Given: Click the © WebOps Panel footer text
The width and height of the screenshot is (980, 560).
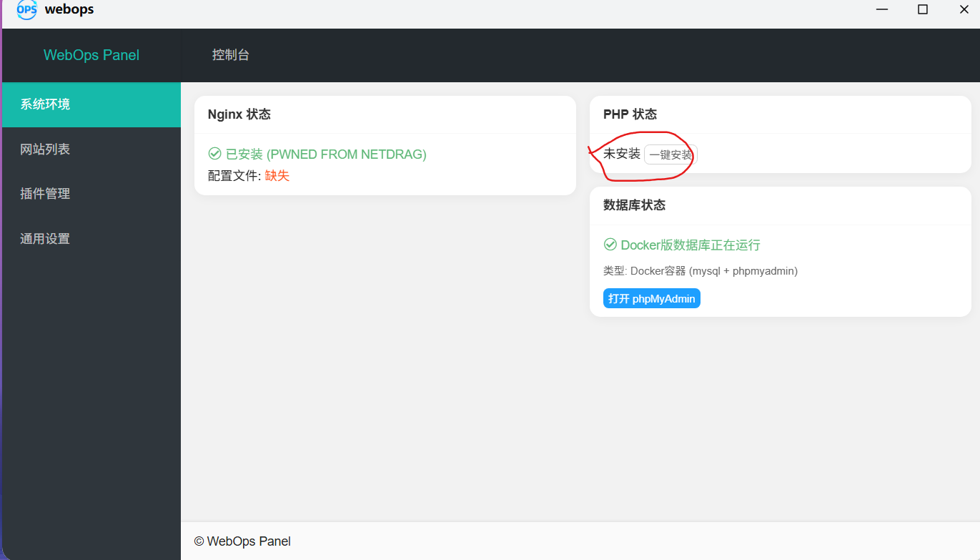Looking at the screenshot, I should 242,541.
